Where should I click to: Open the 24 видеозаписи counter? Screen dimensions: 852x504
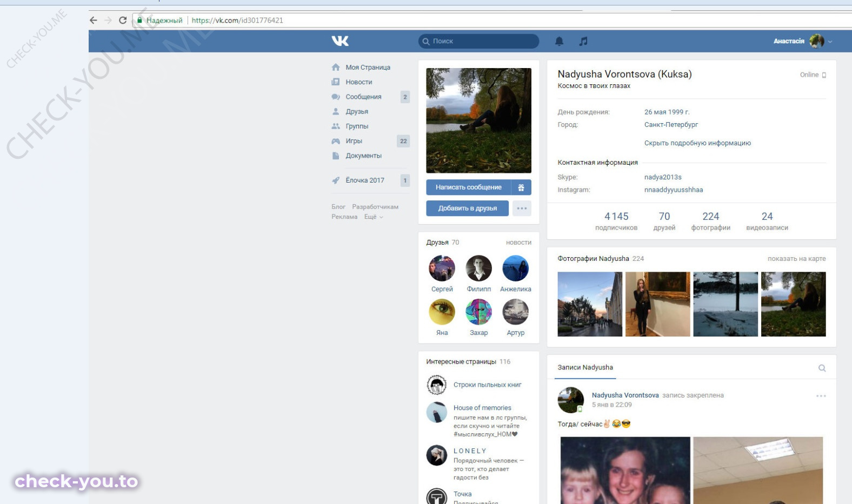click(x=767, y=221)
